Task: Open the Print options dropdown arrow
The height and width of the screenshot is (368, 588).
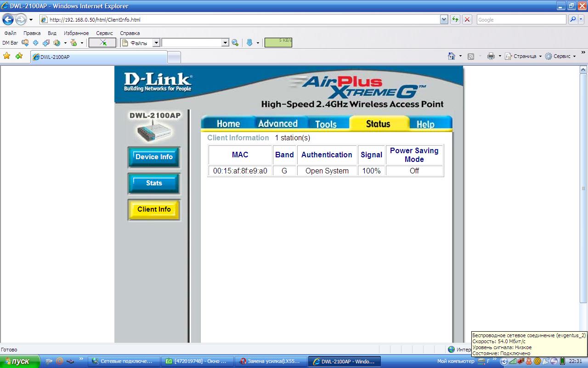Action: click(x=500, y=56)
